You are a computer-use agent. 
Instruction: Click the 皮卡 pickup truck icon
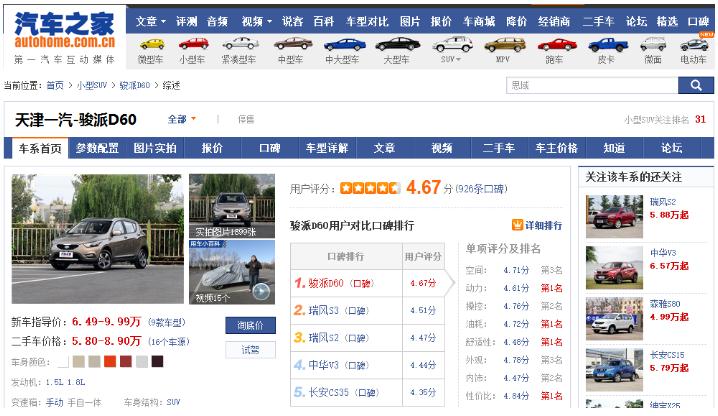(x=607, y=44)
